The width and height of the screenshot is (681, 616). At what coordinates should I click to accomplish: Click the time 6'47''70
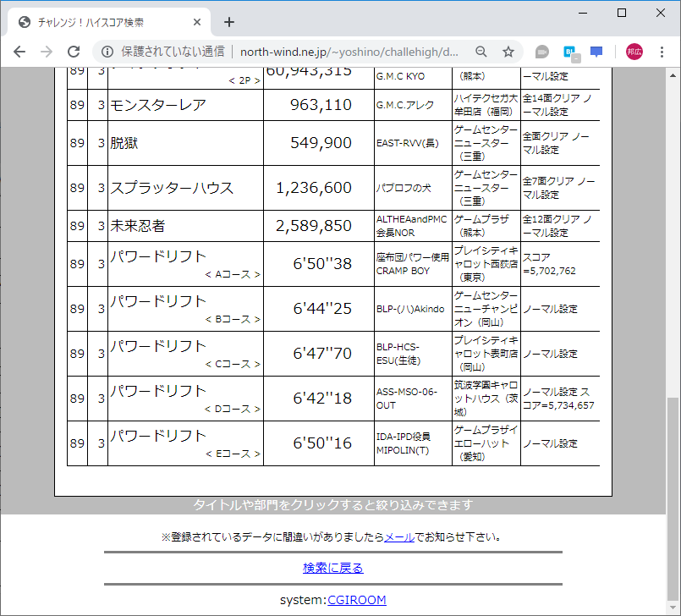pos(322,353)
